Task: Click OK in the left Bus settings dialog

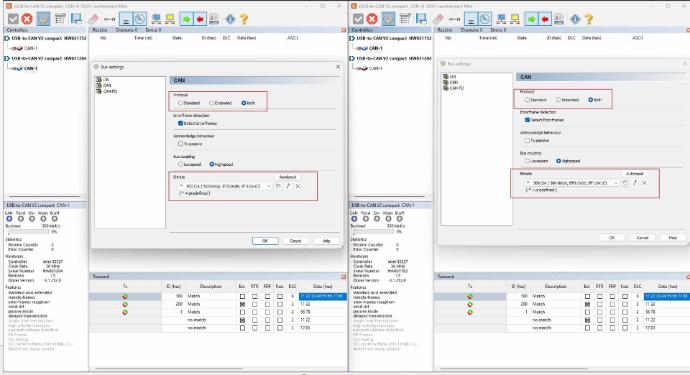Action: (265, 241)
